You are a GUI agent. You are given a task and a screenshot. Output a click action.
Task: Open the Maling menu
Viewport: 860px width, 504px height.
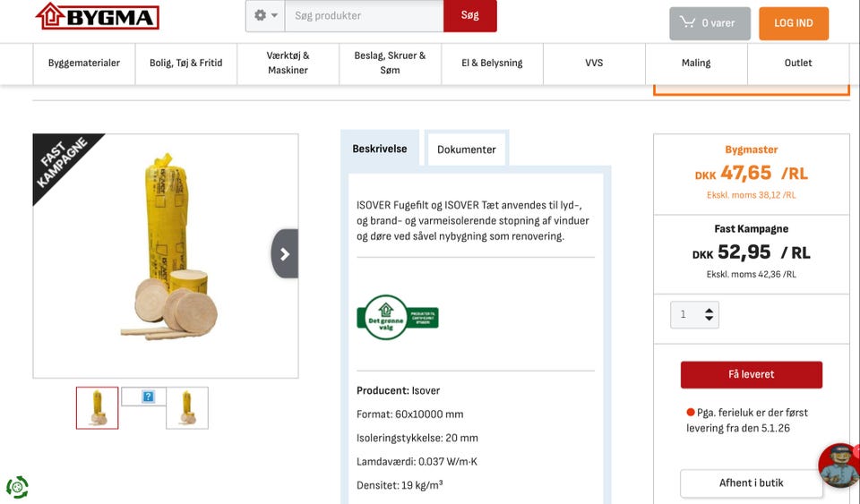pyautogui.click(x=696, y=63)
